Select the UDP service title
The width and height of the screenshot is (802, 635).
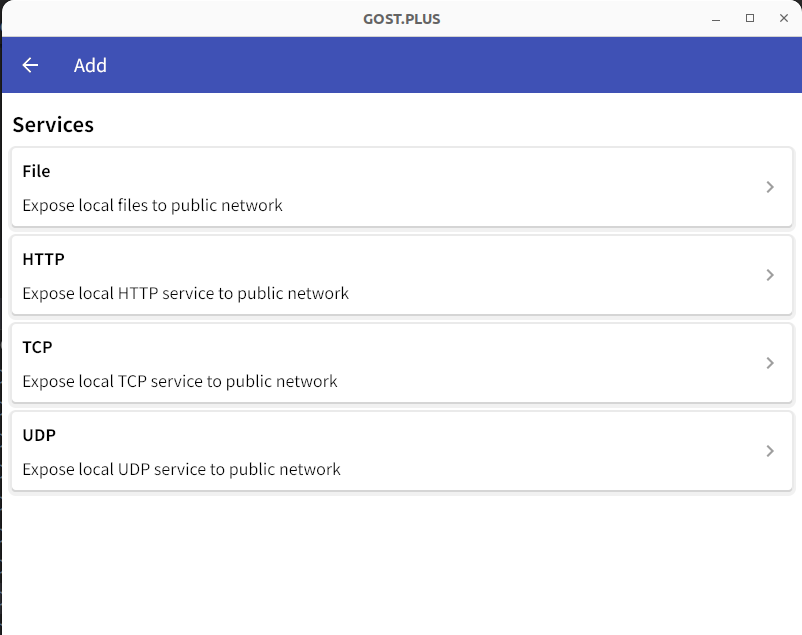point(39,435)
